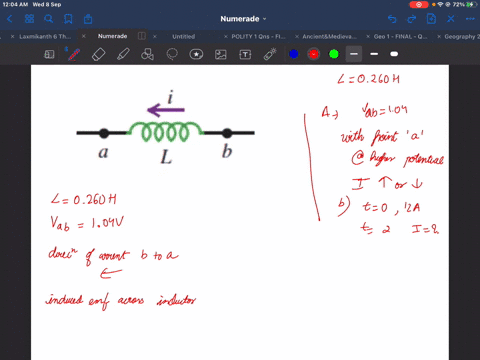Switch to the Laxmikanth 6 Th... tab
Viewport: 480px width, 360px height.
(45, 36)
